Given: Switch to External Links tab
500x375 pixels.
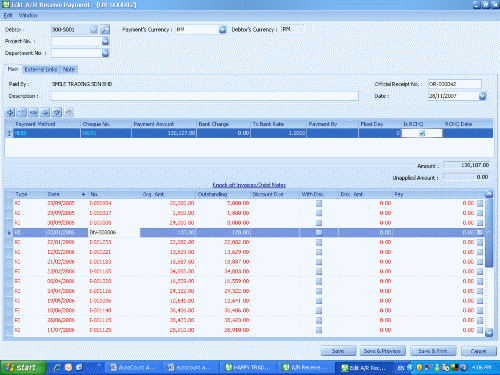Looking at the screenshot, I should [41, 69].
